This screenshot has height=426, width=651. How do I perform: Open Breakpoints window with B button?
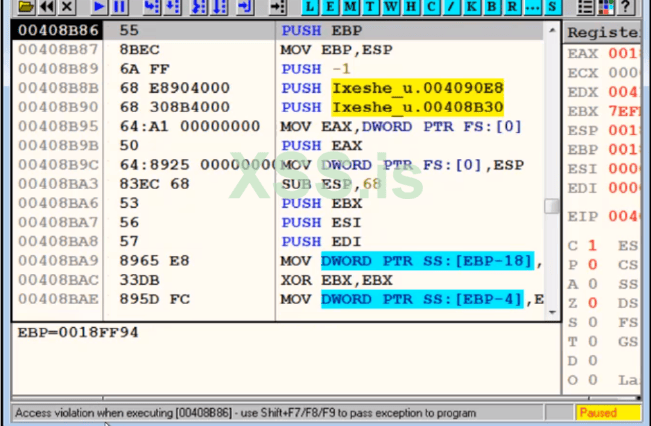(492, 7)
